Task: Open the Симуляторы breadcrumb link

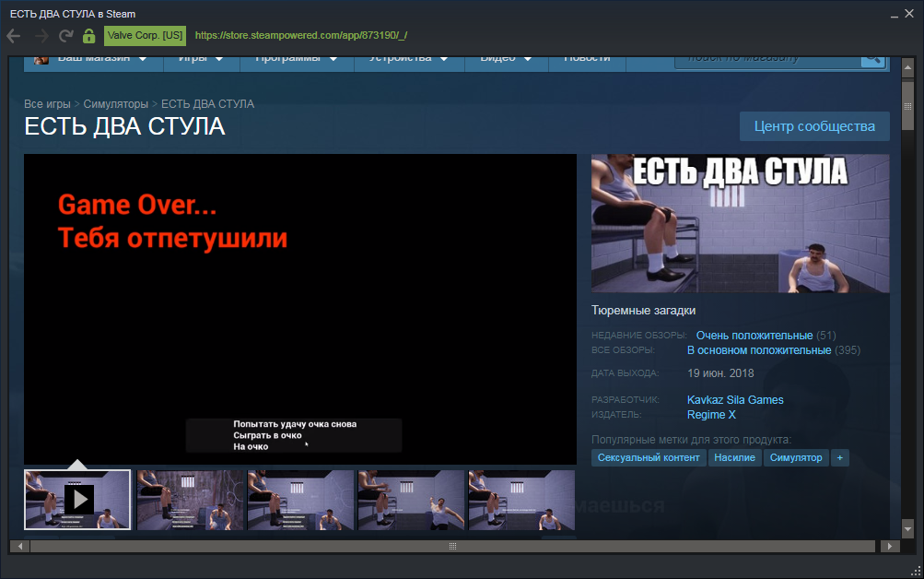Action: click(115, 104)
